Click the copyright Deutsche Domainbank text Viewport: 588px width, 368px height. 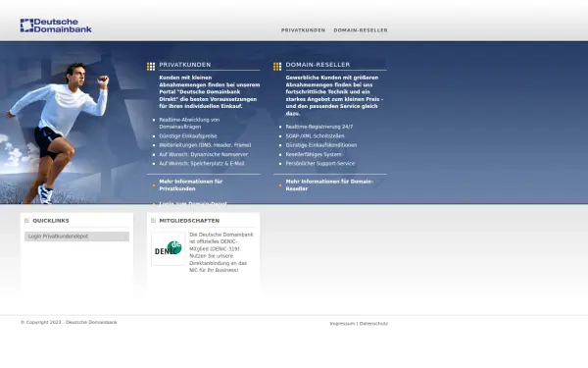tap(69, 322)
